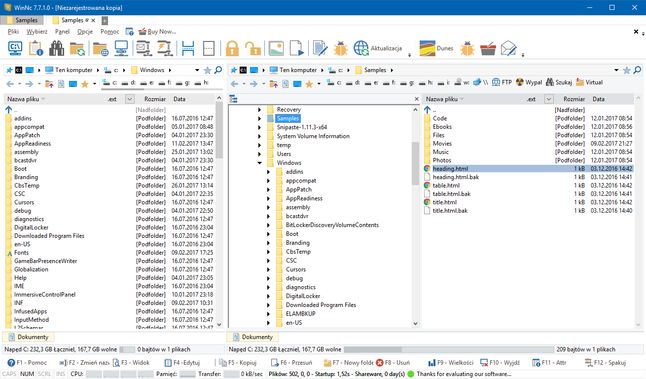Toggle favorite star in left address bar
The image size is (646, 379).
(x=208, y=70)
